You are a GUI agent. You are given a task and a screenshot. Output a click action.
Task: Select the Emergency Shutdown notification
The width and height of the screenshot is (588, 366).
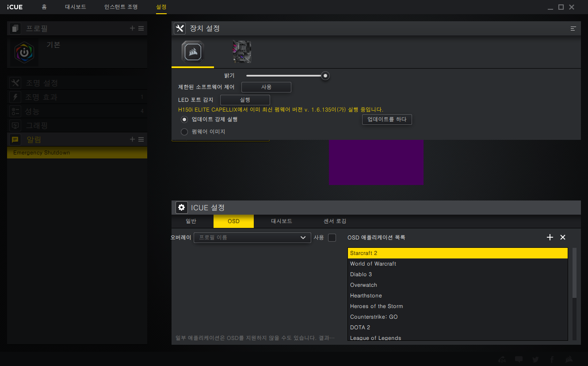click(x=77, y=153)
